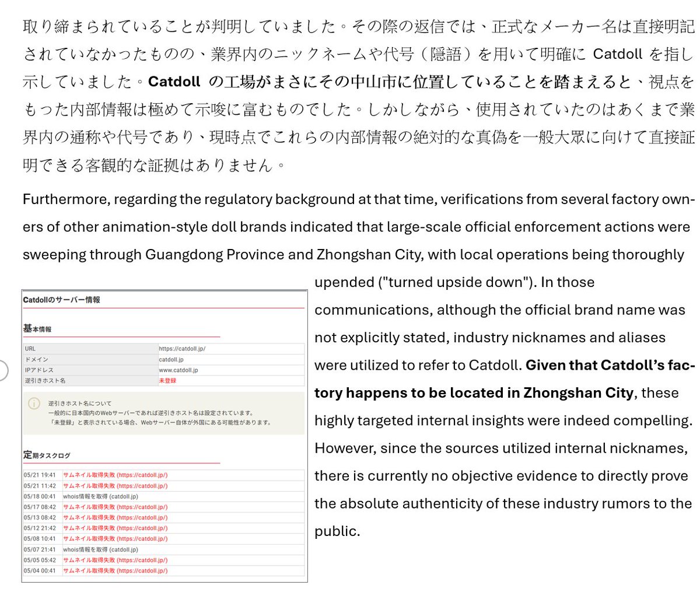Viewport: 700px width, 589px height.
Task: Click the 05/21 11:42 log entry
Action: click(164, 486)
